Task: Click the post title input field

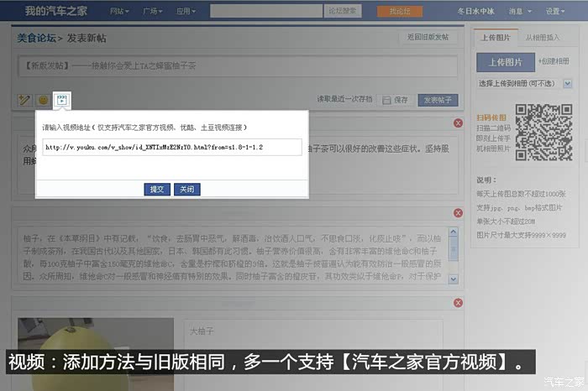Action: (238, 66)
